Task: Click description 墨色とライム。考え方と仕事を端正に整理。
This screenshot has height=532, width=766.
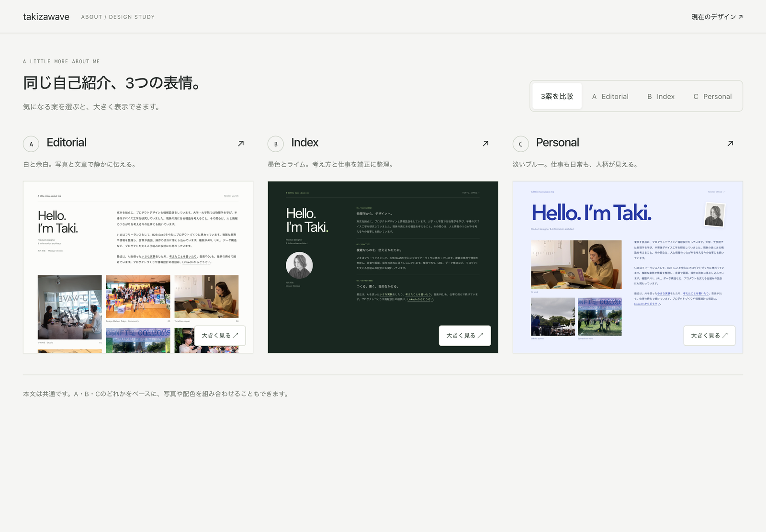Action: pos(331,164)
